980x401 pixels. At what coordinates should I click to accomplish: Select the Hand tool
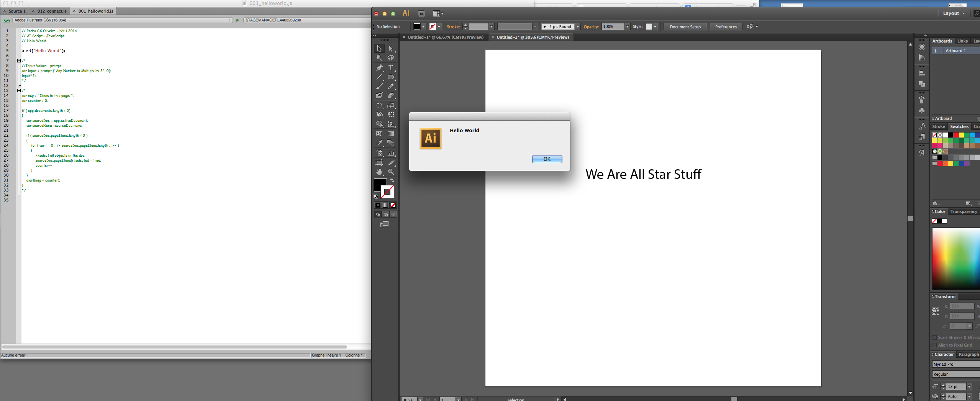[379, 172]
